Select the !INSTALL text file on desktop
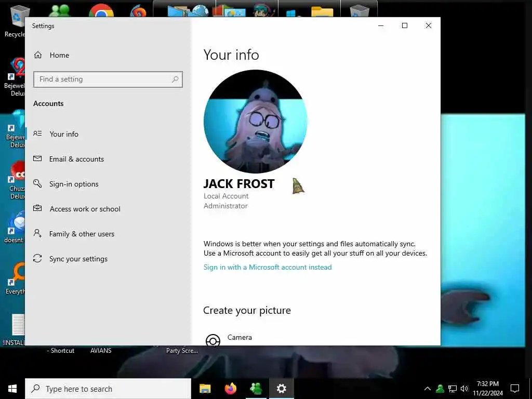 pos(14,330)
